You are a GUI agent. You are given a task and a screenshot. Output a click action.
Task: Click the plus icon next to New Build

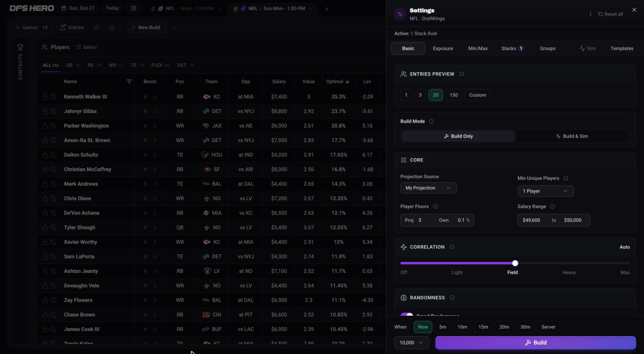[x=174, y=27]
